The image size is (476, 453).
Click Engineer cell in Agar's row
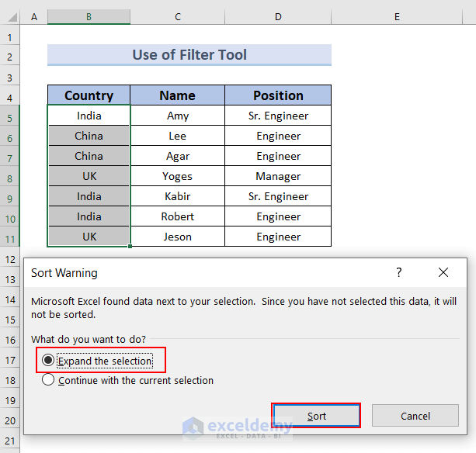click(x=278, y=156)
